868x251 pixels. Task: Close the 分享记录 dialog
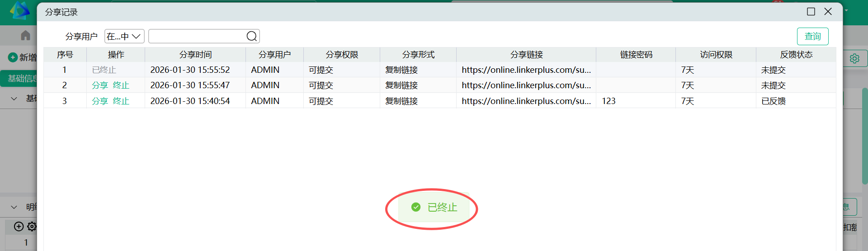[x=828, y=12]
